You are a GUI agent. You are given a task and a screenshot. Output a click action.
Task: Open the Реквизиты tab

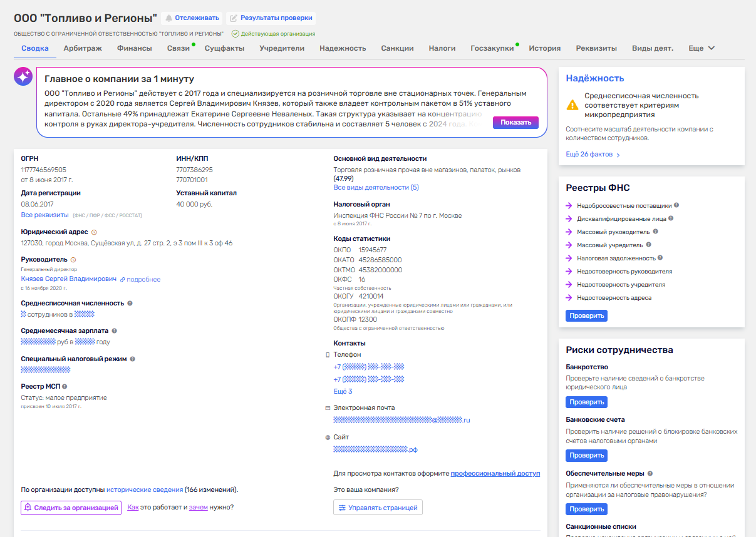[x=596, y=48]
